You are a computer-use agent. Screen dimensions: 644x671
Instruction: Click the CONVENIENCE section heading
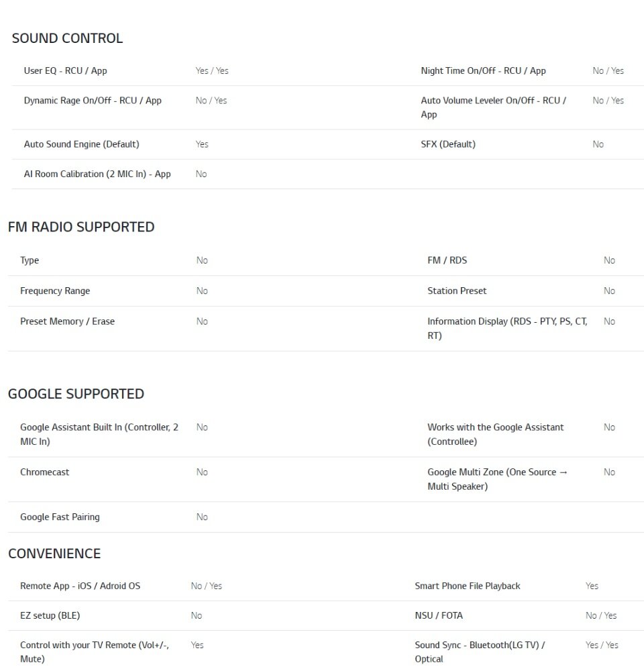click(54, 554)
